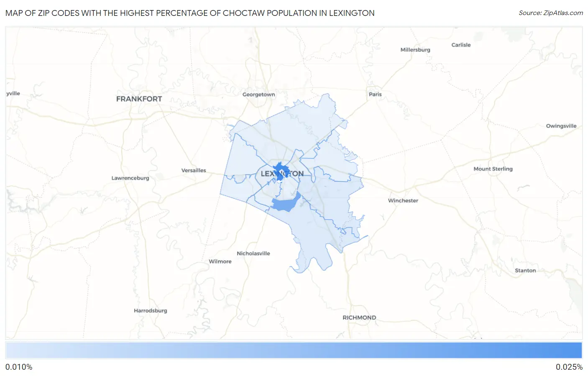Viewport: 588px width, 376px height.
Task: Click the color gradient legend bar
Action: point(294,350)
